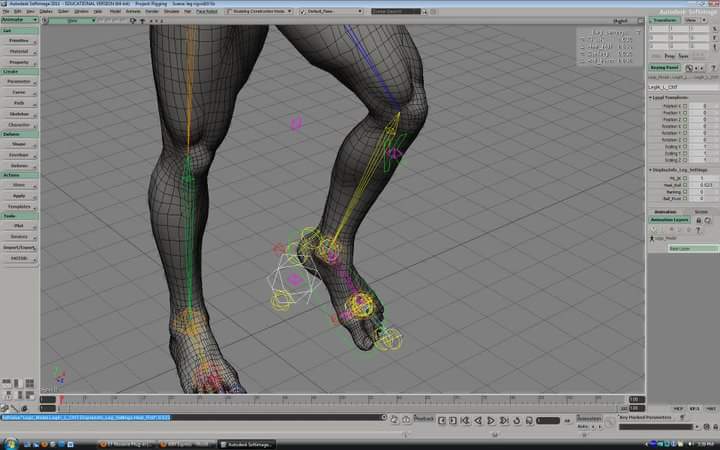Select the Base Layer entry
The width and height of the screenshot is (720, 450).
pos(693,248)
